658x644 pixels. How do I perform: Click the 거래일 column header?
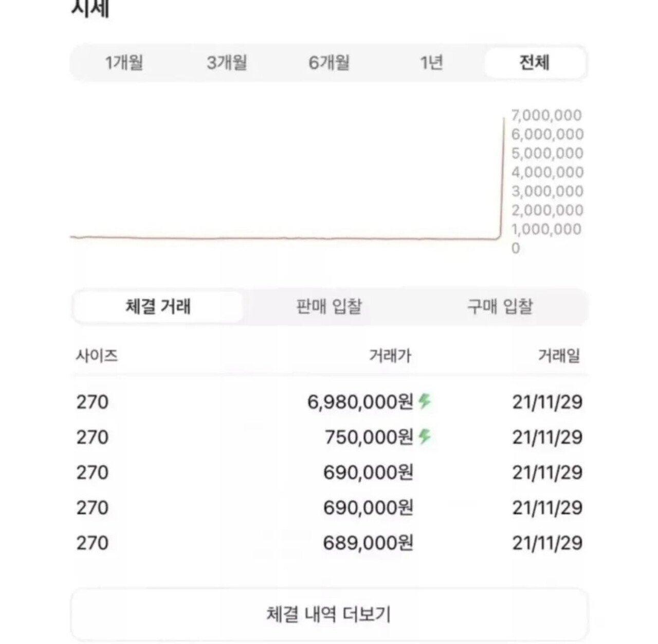coord(559,355)
